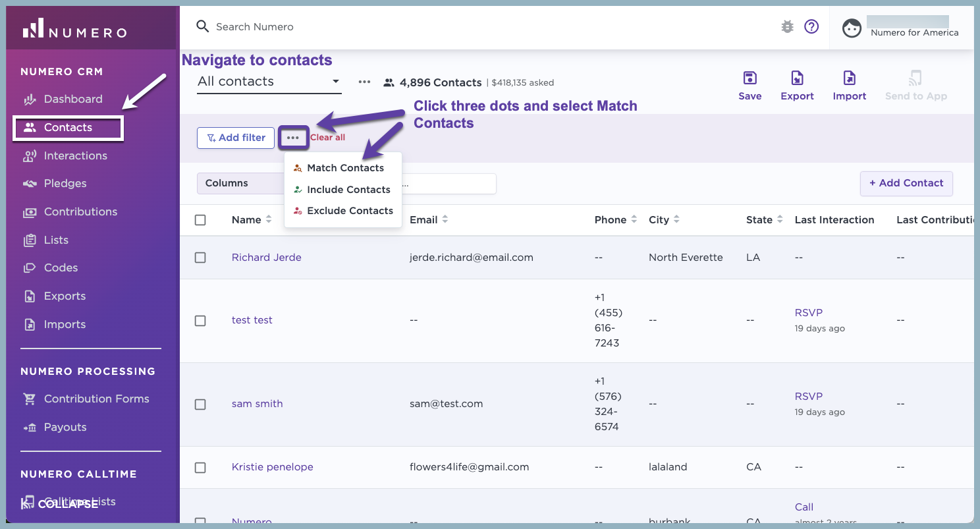Click lalaland city cell
Image resolution: width=980 pixels, height=529 pixels.
click(x=668, y=467)
